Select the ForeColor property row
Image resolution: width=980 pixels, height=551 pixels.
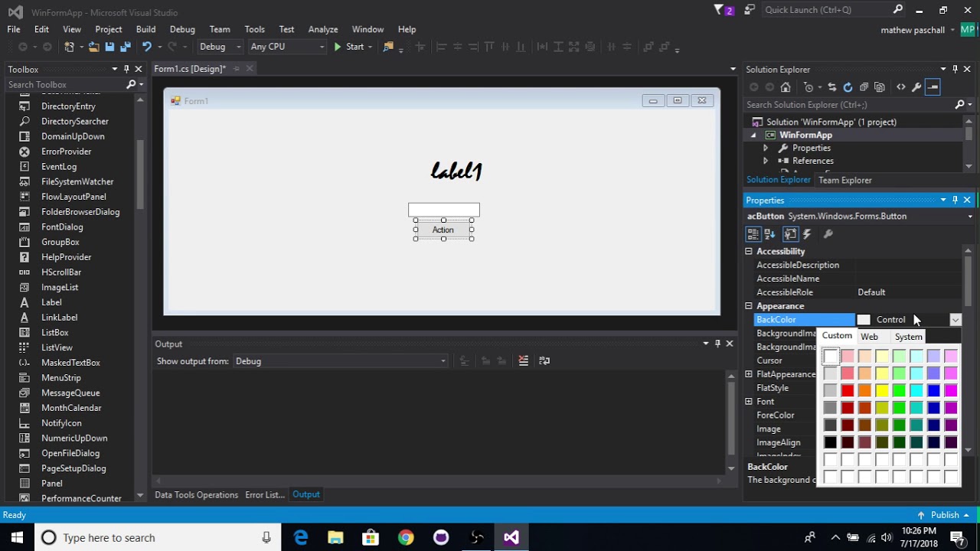pos(785,415)
